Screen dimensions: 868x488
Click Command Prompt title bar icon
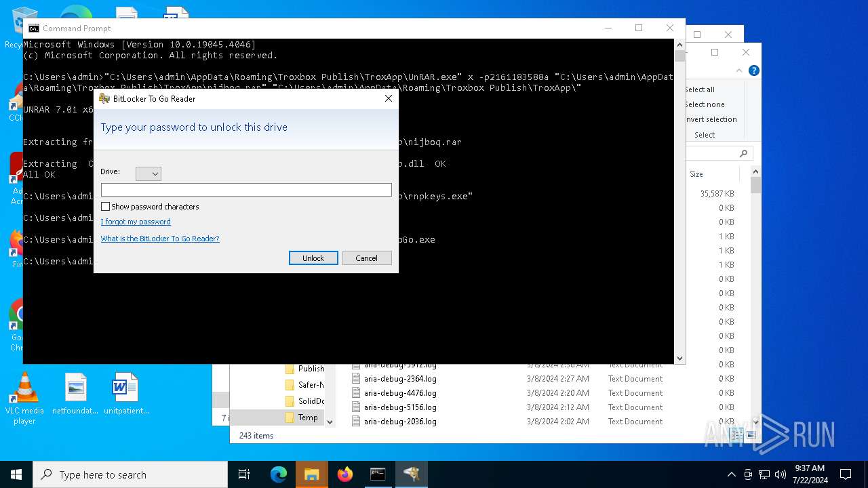pos(33,28)
